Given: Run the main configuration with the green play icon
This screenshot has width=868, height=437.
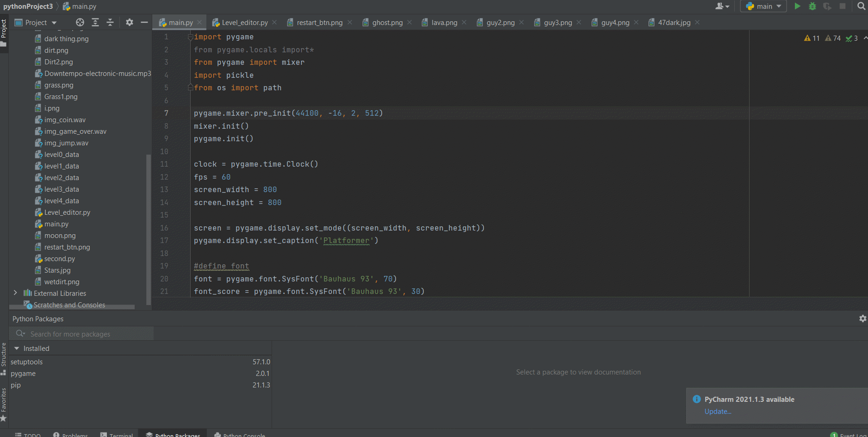Looking at the screenshot, I should pyautogui.click(x=797, y=6).
